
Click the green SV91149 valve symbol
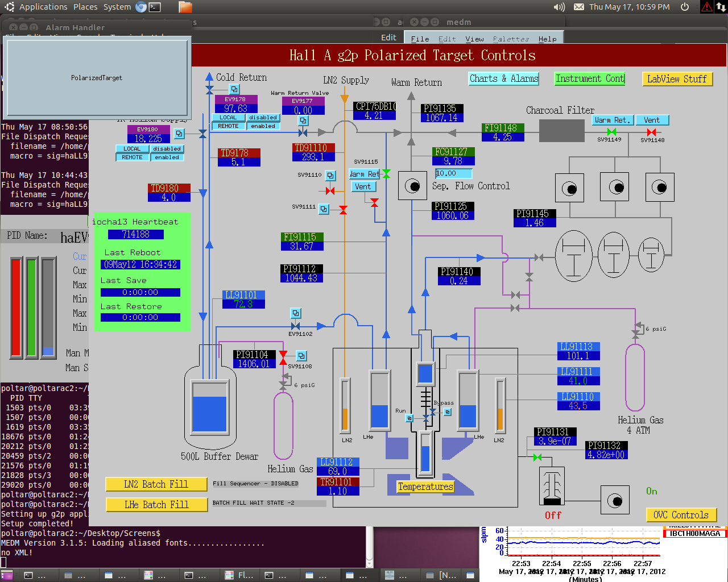[x=611, y=132]
